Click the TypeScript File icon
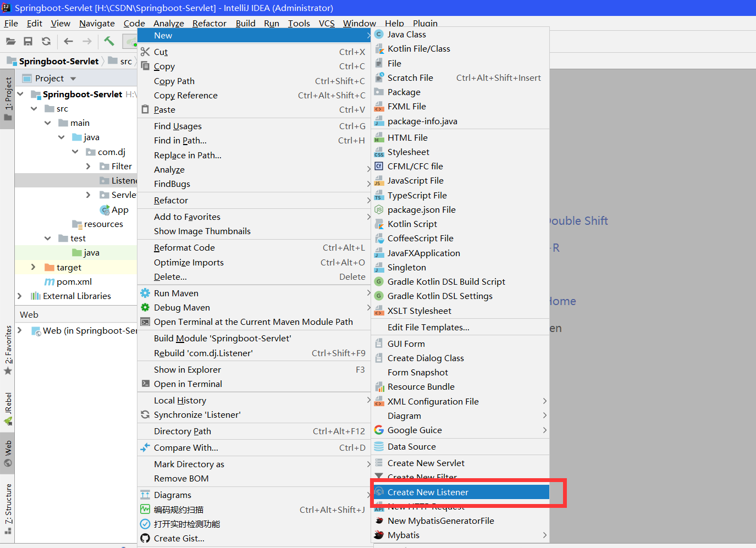 pyautogui.click(x=379, y=195)
